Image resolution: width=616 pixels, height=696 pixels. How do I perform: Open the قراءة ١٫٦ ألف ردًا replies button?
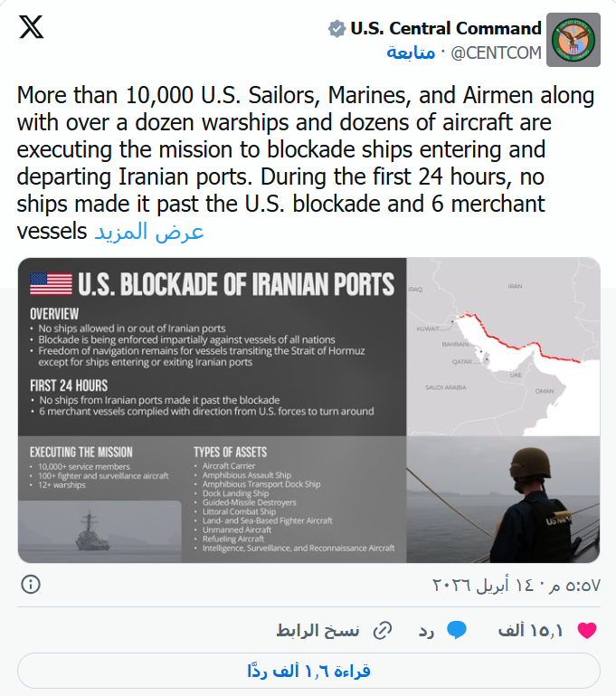pos(308,671)
